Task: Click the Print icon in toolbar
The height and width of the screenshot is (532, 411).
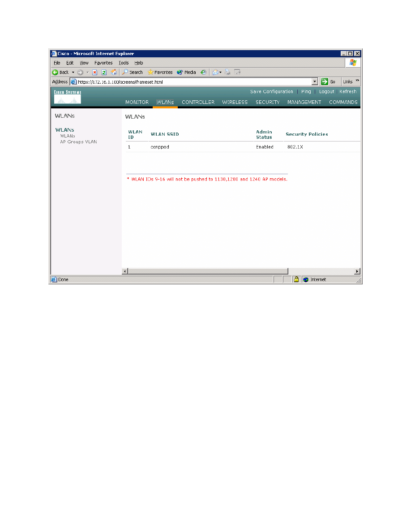Action: (x=227, y=72)
